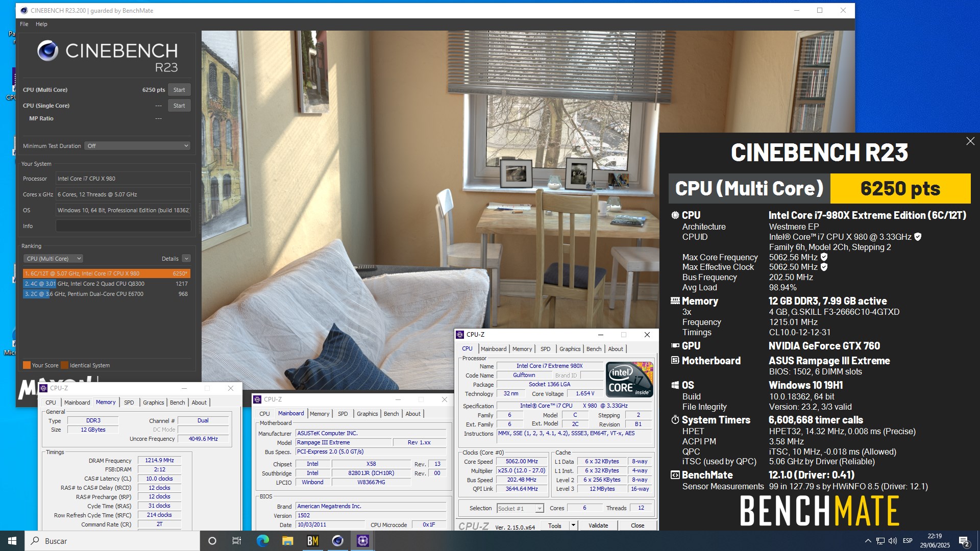Image resolution: width=980 pixels, height=551 pixels.
Task: Open Microsoft Edge from taskbar
Action: click(262, 541)
